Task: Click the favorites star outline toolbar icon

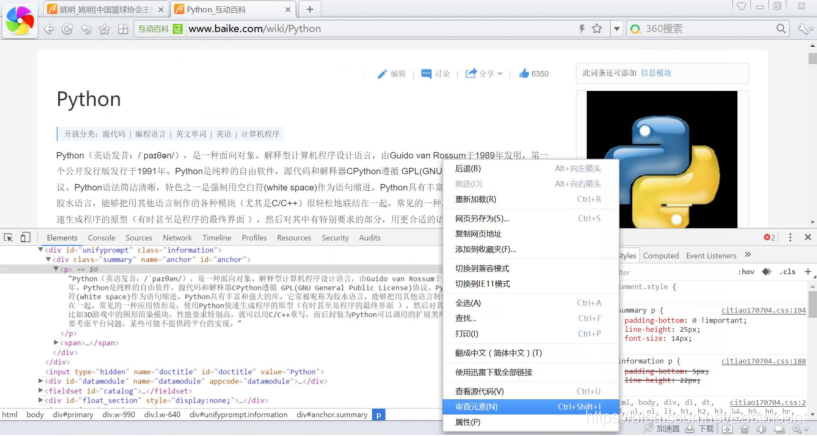Action: [104, 29]
